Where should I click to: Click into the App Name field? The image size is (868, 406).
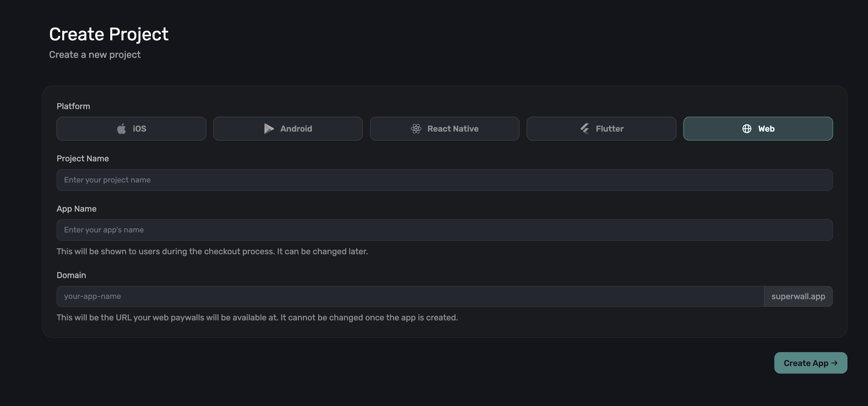click(x=444, y=230)
